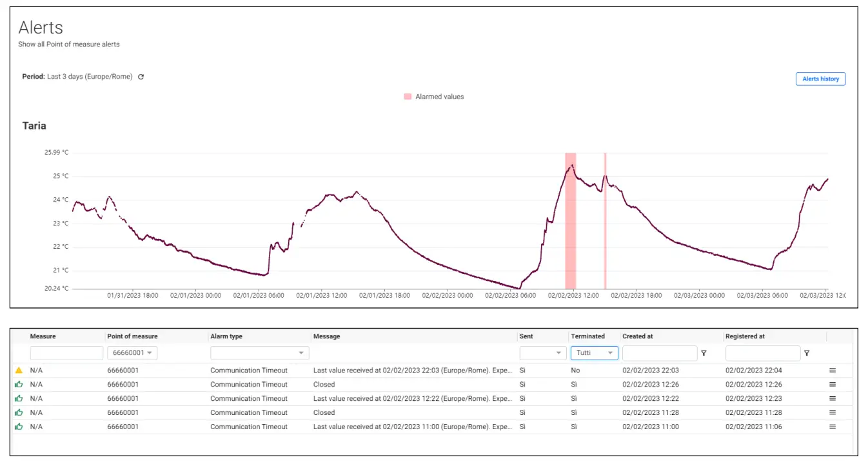
Task: Click the filter icon beside Registered at field
Action: tap(807, 353)
